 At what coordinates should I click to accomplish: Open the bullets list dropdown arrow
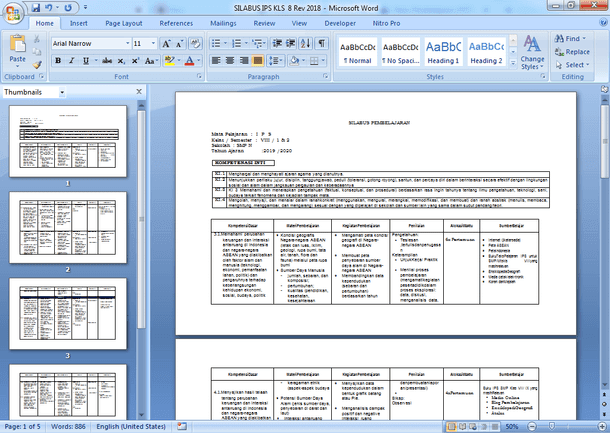tap(225, 43)
